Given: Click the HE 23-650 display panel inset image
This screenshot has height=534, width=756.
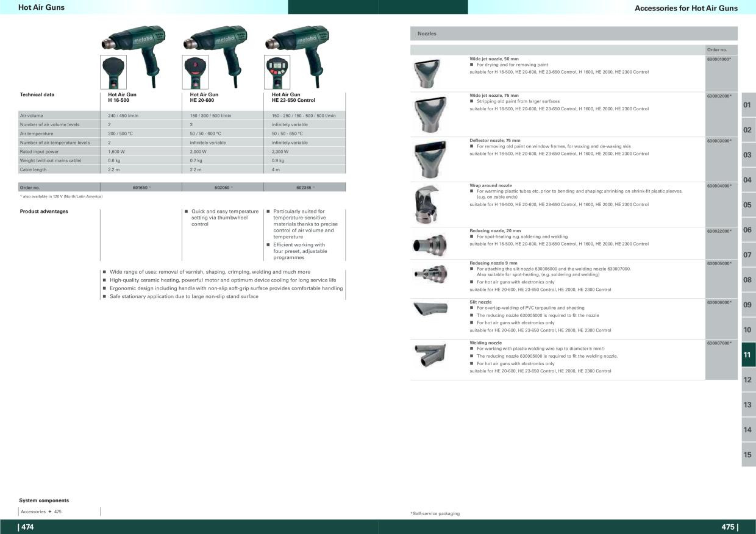Looking at the screenshot, I should [277, 72].
